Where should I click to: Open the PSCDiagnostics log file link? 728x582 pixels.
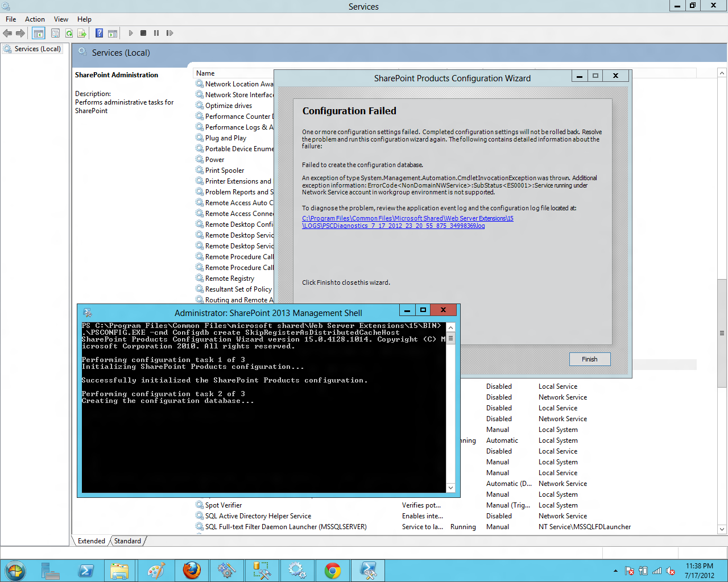407,222
